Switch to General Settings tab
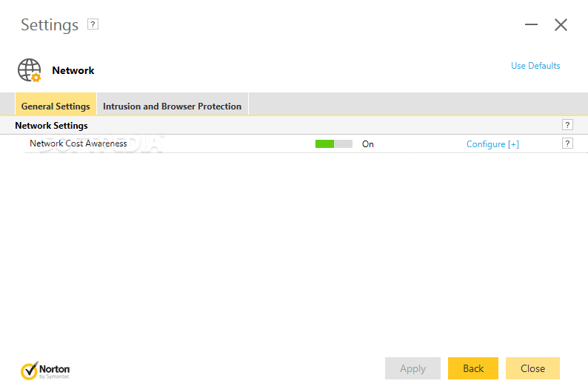Screen dimensions: 588x392 (56, 106)
